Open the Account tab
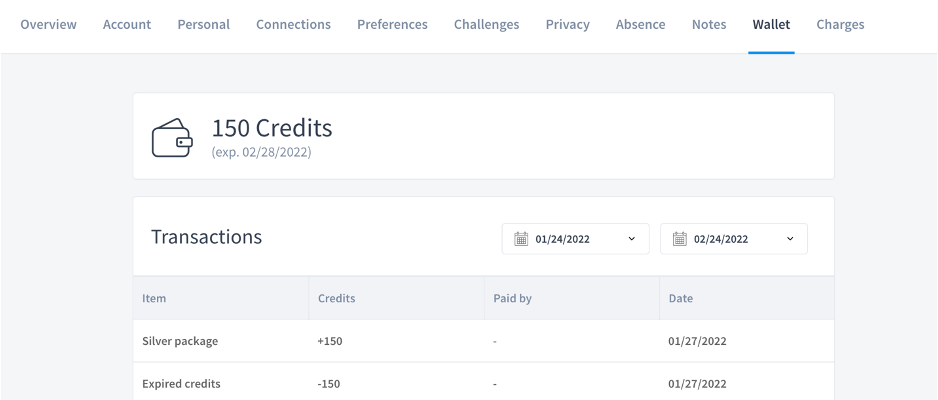The width and height of the screenshot is (938, 400). [127, 25]
